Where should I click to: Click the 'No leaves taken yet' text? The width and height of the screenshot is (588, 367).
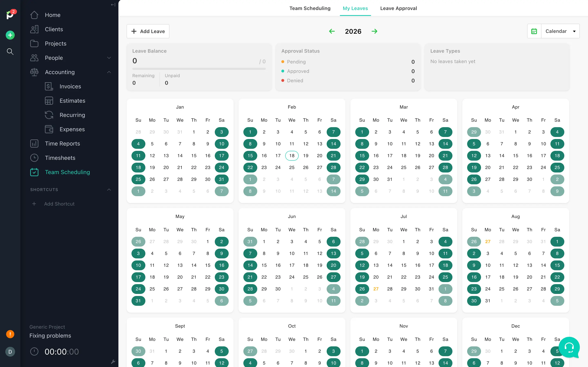[x=452, y=61]
